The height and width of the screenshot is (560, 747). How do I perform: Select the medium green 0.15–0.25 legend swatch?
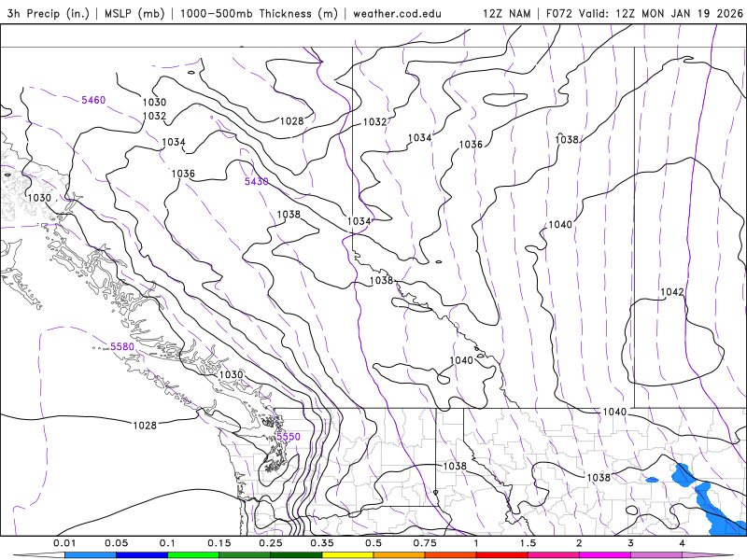[x=245, y=555]
